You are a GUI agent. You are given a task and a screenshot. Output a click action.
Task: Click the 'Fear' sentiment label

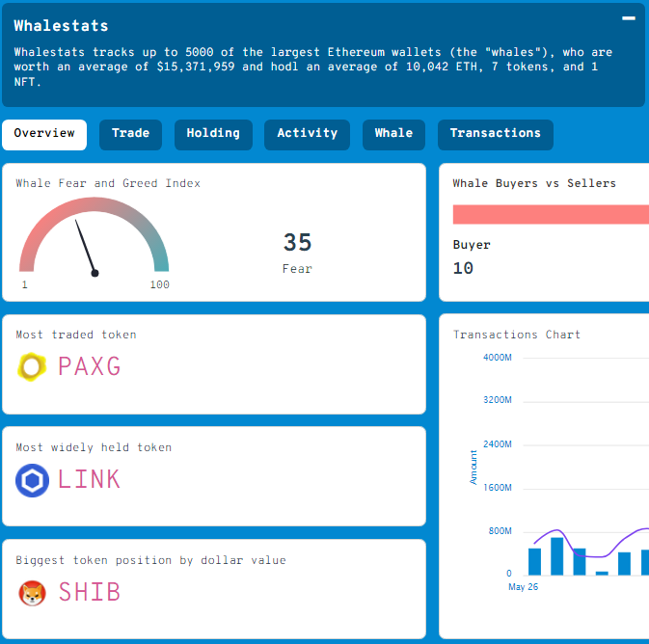point(297,269)
